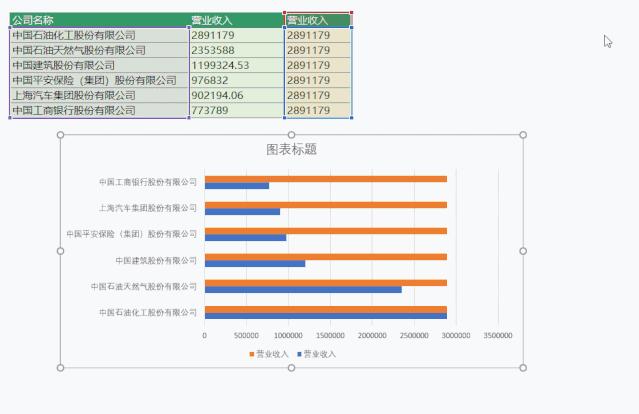Select cell 中国平安保险（集团）股份有限公司 in table
This screenshot has width=639, height=414.
tap(99, 80)
